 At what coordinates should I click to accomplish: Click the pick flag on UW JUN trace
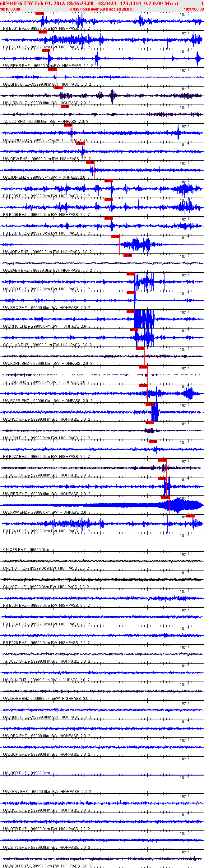click(90, 163)
